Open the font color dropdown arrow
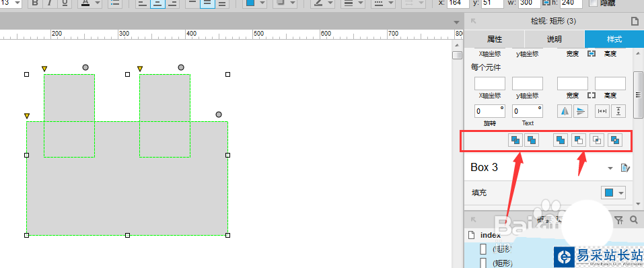The width and height of the screenshot is (644, 268). pyautogui.click(x=98, y=3)
